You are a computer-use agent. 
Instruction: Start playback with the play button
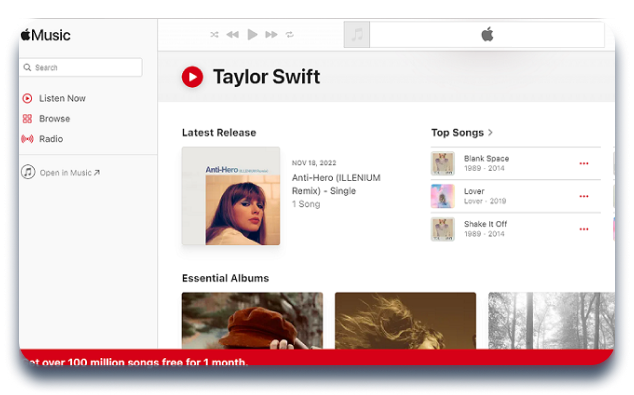coord(252,35)
